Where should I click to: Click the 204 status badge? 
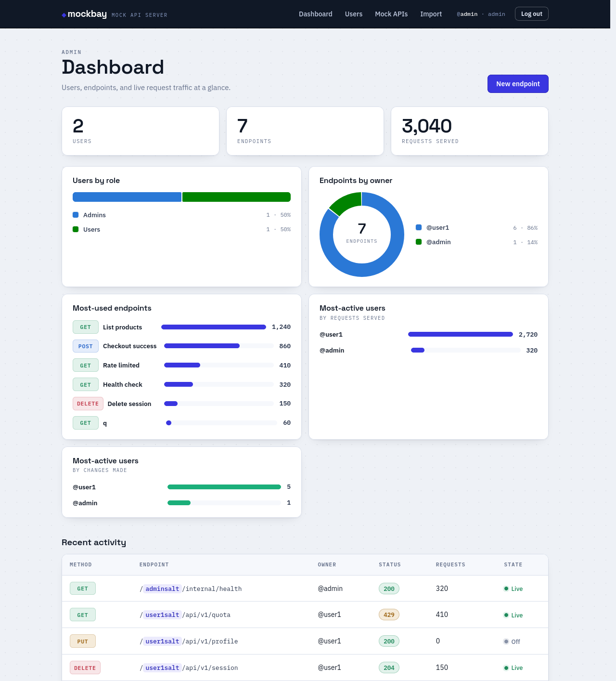[x=389, y=668]
